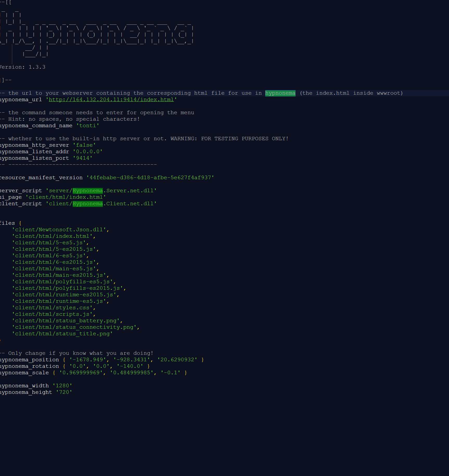Click the resource_manifest_version keyword
The width and height of the screenshot is (449, 476).
41,178
